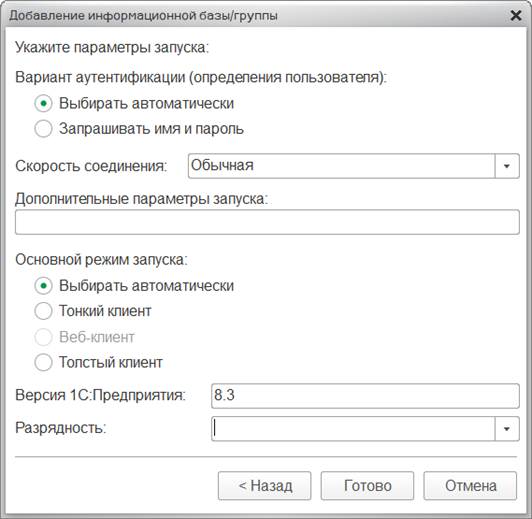This screenshot has height=519, width=532.
Task: Click the 'Готово' button
Action: tap(367, 486)
